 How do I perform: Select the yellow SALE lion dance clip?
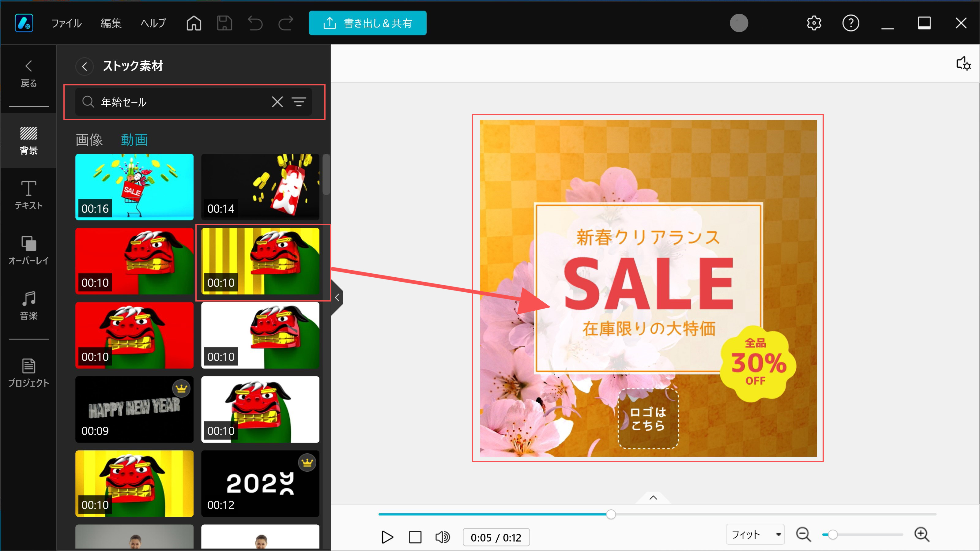134,484
